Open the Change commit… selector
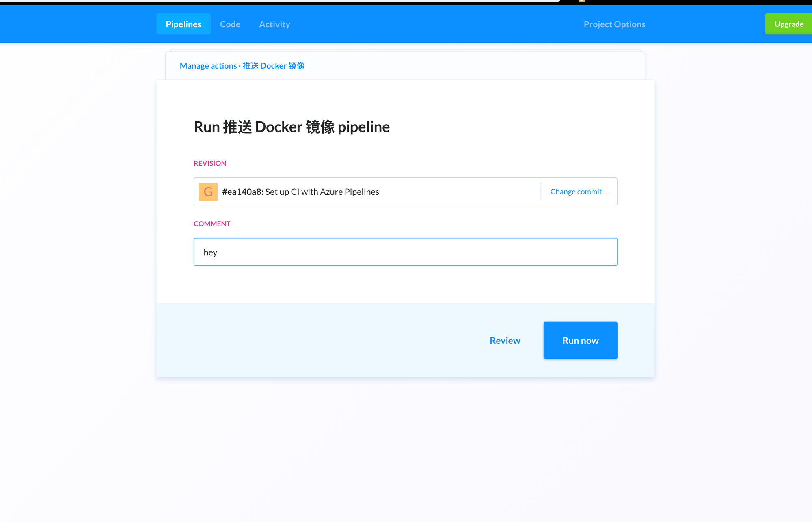The image size is (812, 522). [x=579, y=192]
